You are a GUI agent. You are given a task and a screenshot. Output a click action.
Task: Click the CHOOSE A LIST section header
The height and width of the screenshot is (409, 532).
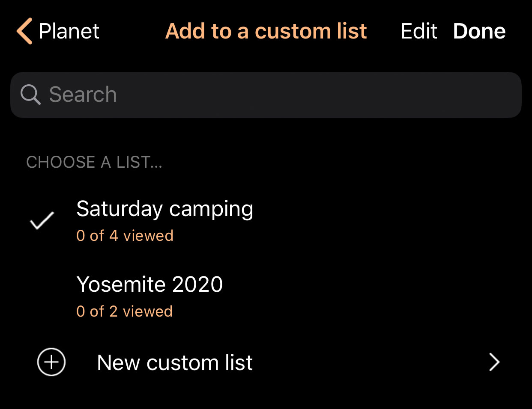point(94,162)
